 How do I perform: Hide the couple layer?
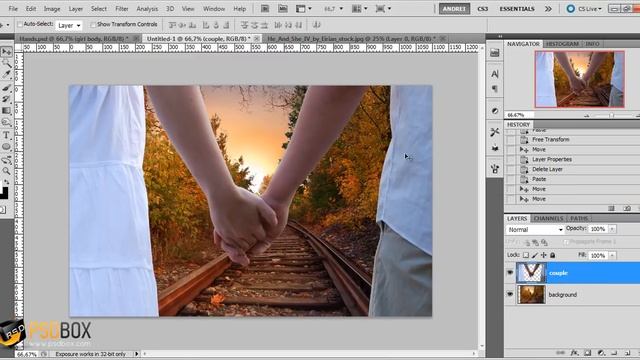510,273
